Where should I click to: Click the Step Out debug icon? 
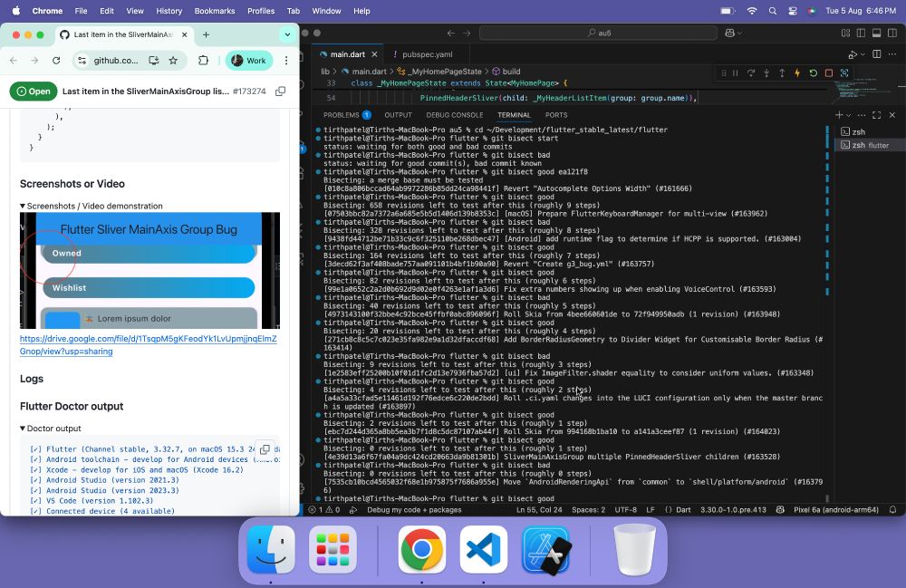782,73
